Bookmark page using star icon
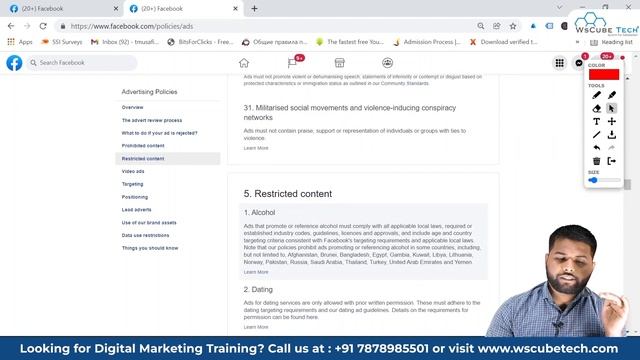 pos(513,26)
